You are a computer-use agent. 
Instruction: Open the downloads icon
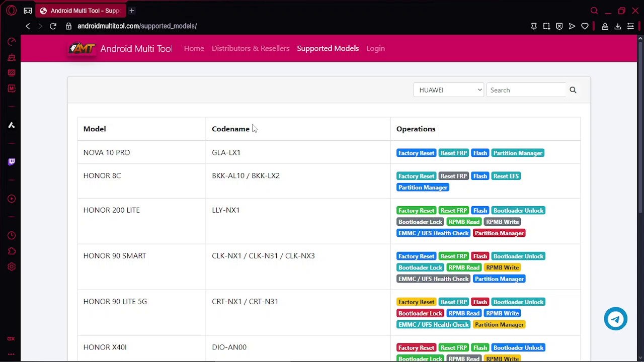click(x=618, y=26)
